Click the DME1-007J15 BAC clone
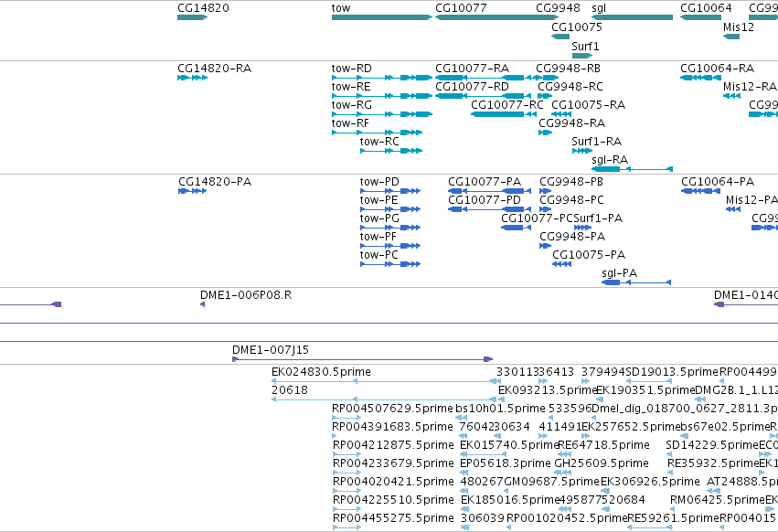778x532 pixels. tap(363, 359)
